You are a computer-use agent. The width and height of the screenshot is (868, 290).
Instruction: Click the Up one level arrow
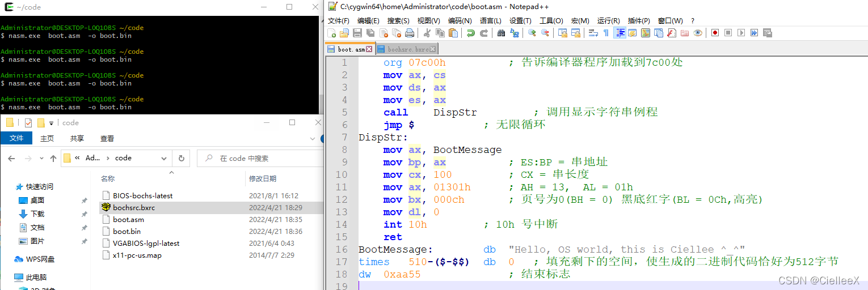pyautogui.click(x=53, y=159)
